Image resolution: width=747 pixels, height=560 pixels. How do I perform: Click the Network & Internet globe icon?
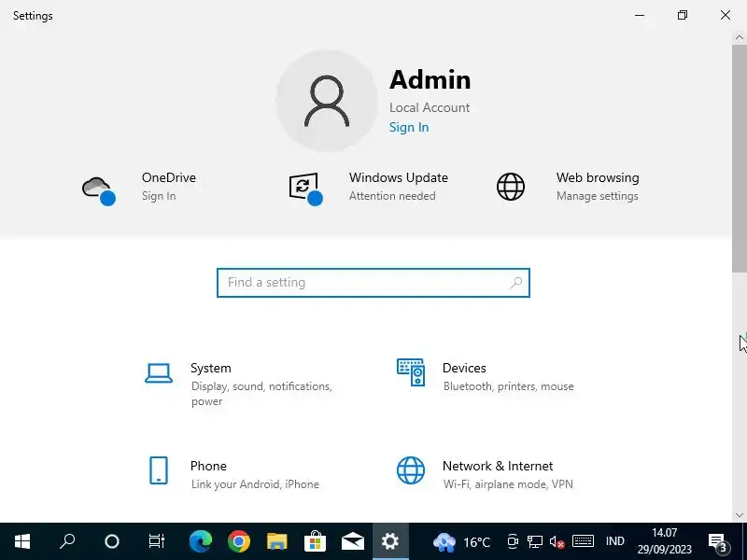click(x=411, y=470)
